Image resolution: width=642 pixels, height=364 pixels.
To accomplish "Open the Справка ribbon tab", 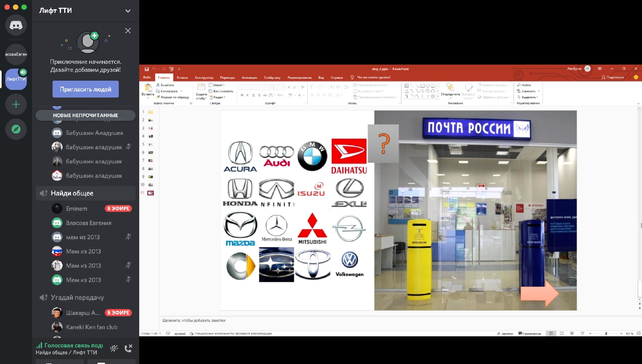I will point(337,77).
